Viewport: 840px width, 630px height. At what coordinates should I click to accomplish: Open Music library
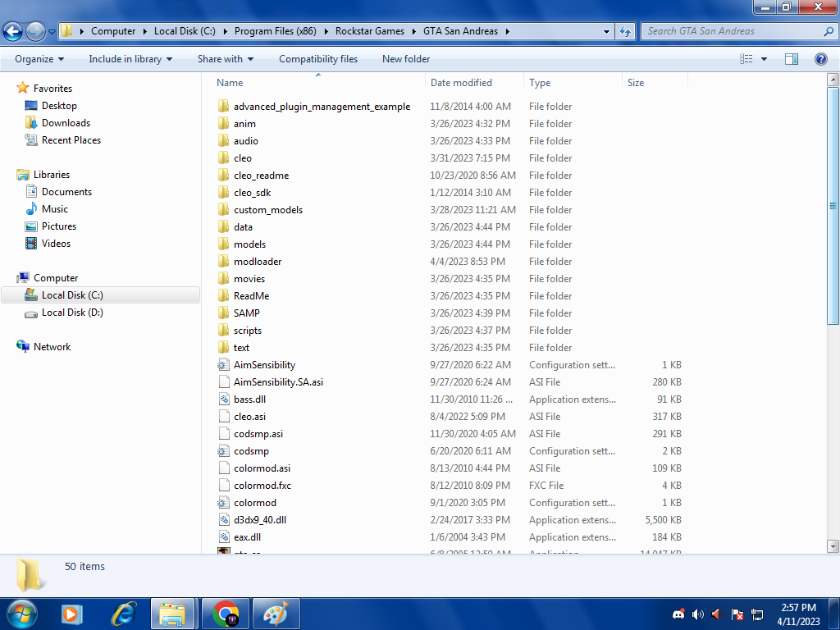(x=47, y=209)
